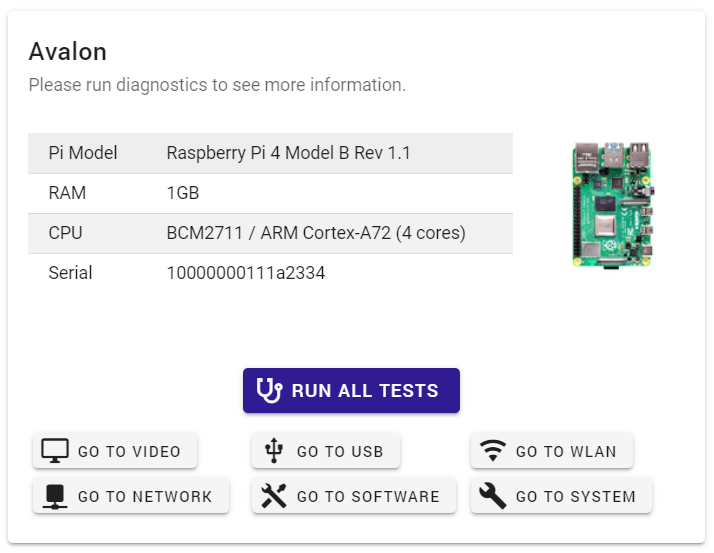
Task: Click the crossed tools software icon
Action: (x=274, y=496)
